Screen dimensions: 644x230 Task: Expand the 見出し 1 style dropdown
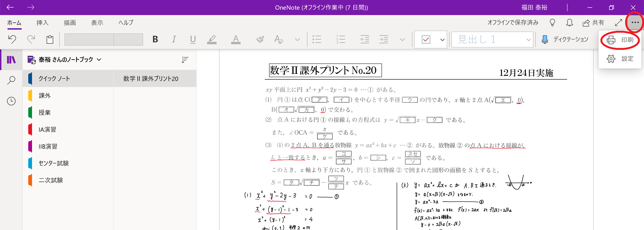click(x=528, y=40)
